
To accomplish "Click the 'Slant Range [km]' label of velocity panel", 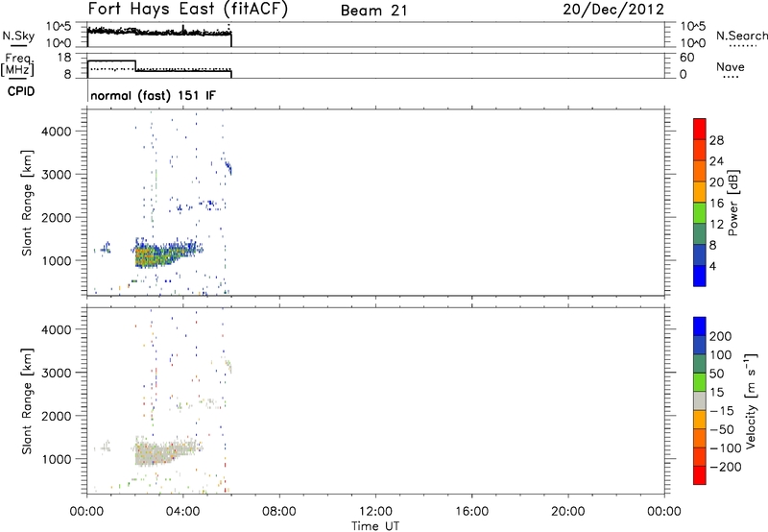I will pyautogui.click(x=27, y=401).
